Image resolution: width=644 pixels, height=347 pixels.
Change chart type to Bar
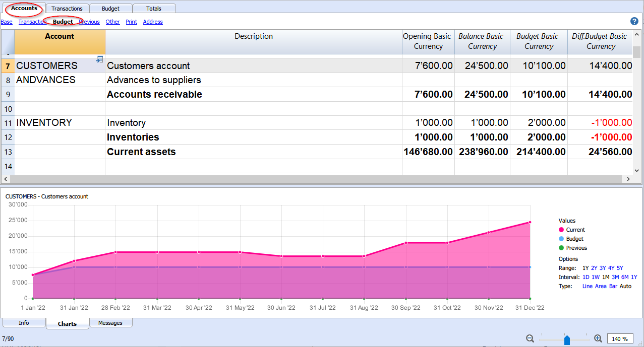coord(613,286)
